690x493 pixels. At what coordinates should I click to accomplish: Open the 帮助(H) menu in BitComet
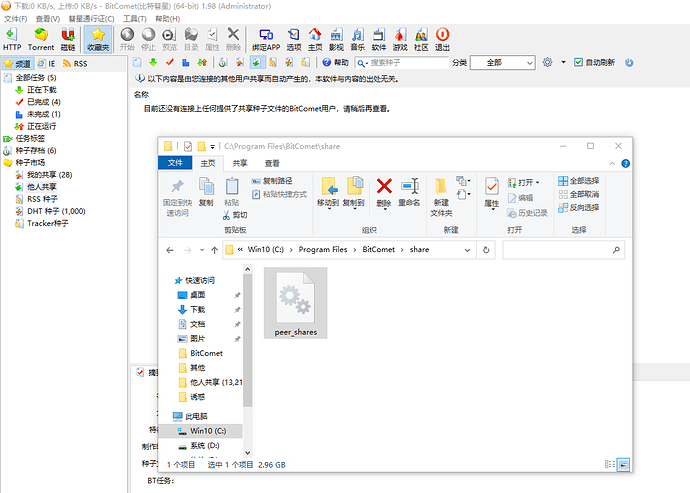tap(168, 18)
